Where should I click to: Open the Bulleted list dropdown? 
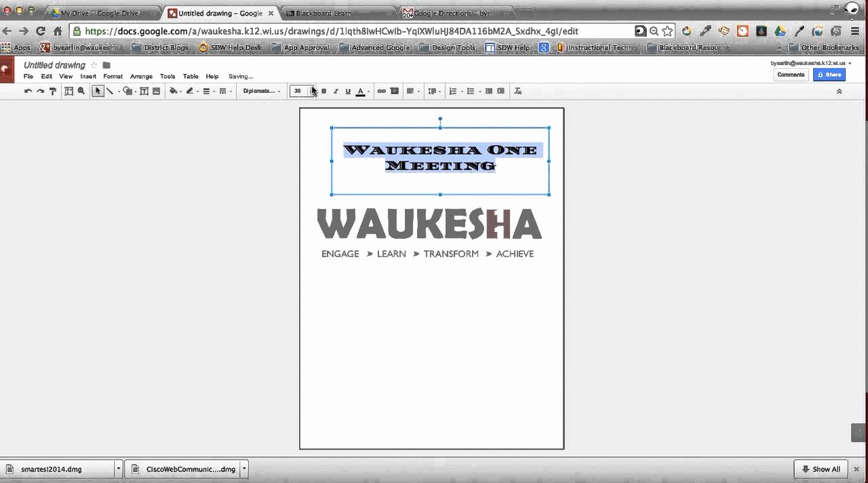pyautogui.click(x=472, y=91)
